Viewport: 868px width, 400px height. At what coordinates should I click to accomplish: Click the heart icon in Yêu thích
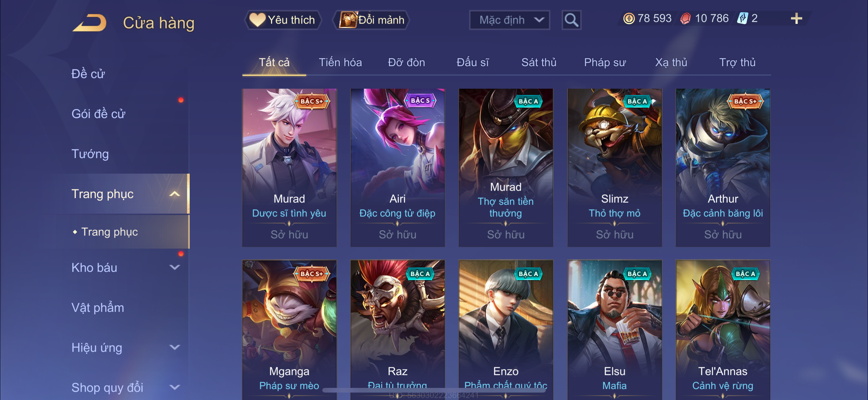click(x=257, y=20)
